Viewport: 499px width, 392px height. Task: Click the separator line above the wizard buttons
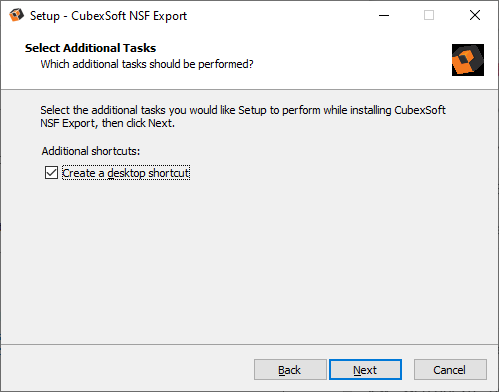coord(249,344)
